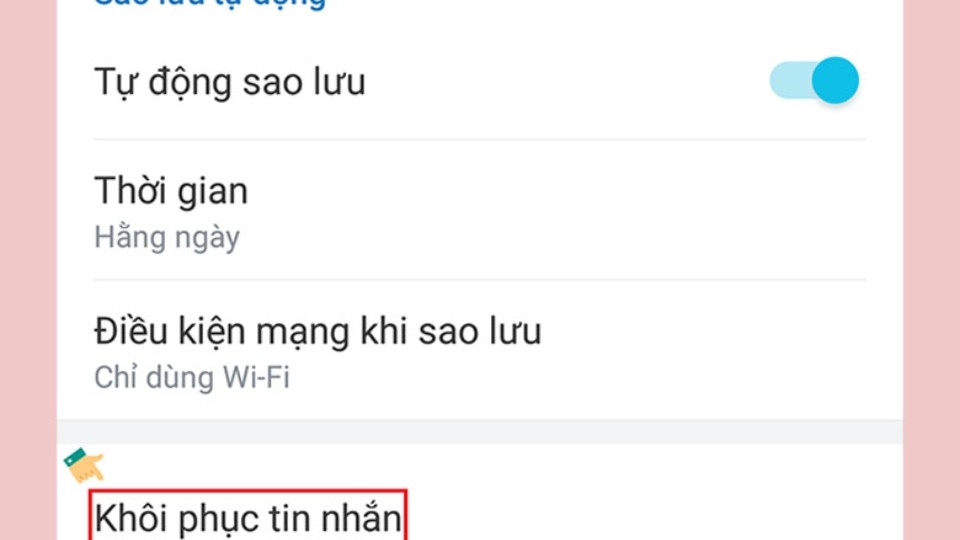Open Khôi phục tin nhắn
Viewport: 960px width, 540px height.
click(x=248, y=517)
